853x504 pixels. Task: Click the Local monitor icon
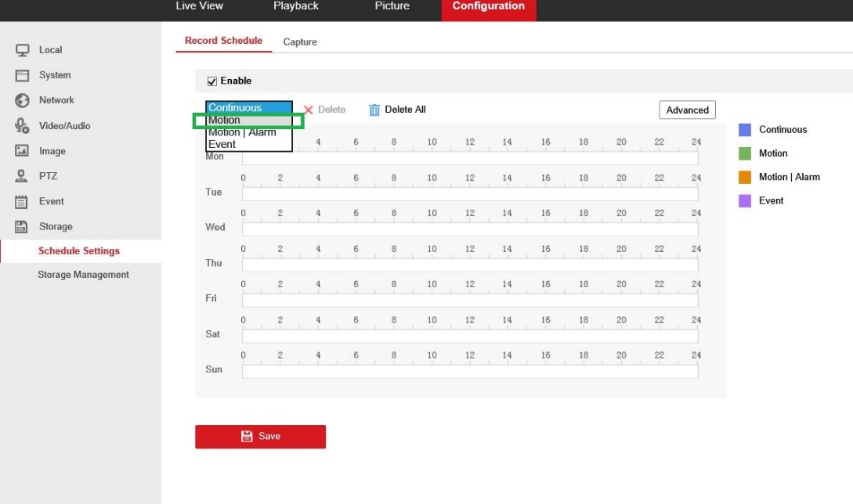(22, 50)
